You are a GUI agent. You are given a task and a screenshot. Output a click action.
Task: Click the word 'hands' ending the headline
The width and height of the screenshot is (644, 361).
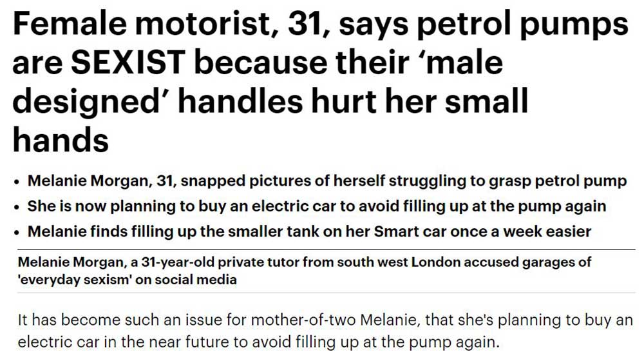point(61,139)
